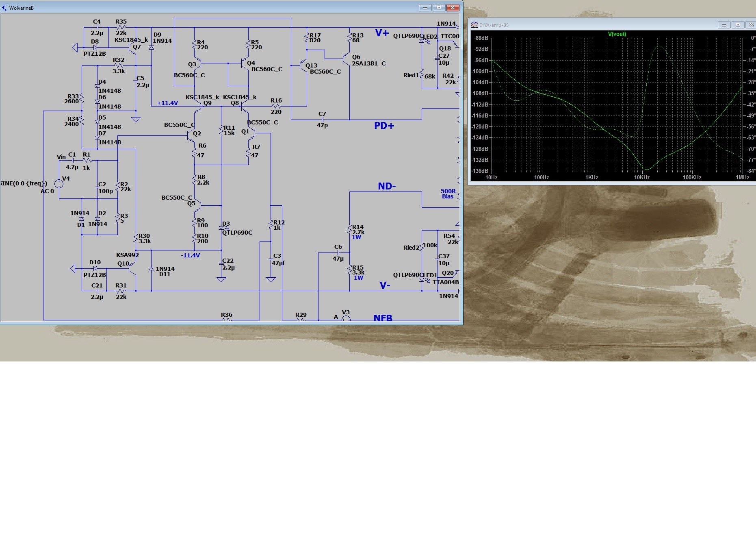Click the ground symbol below C3
The width and height of the screenshot is (756, 555).
click(271, 279)
